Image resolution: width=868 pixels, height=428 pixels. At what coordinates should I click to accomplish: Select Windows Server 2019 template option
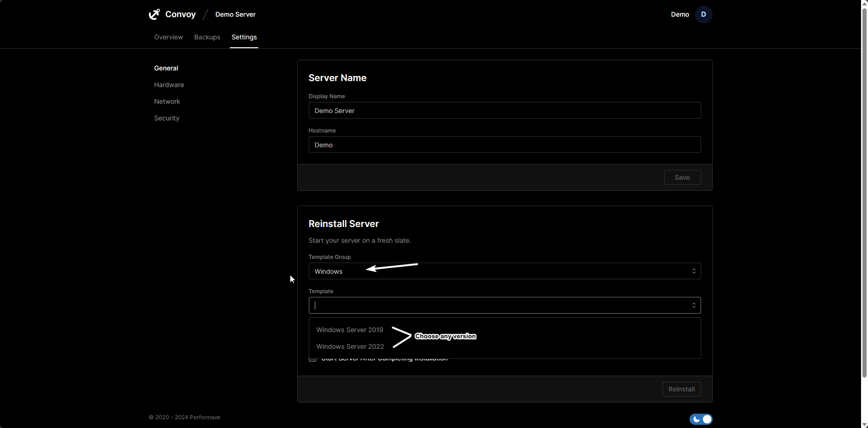click(350, 330)
